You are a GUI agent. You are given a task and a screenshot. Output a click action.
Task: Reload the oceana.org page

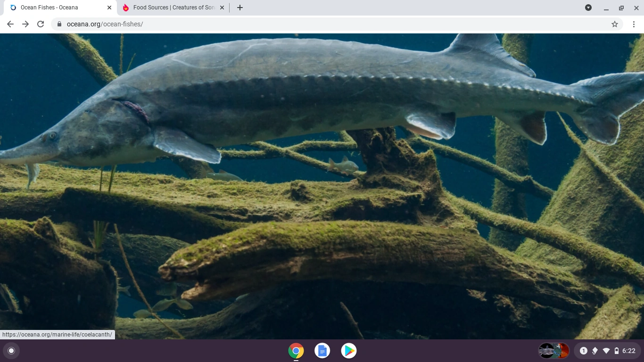[41, 24]
